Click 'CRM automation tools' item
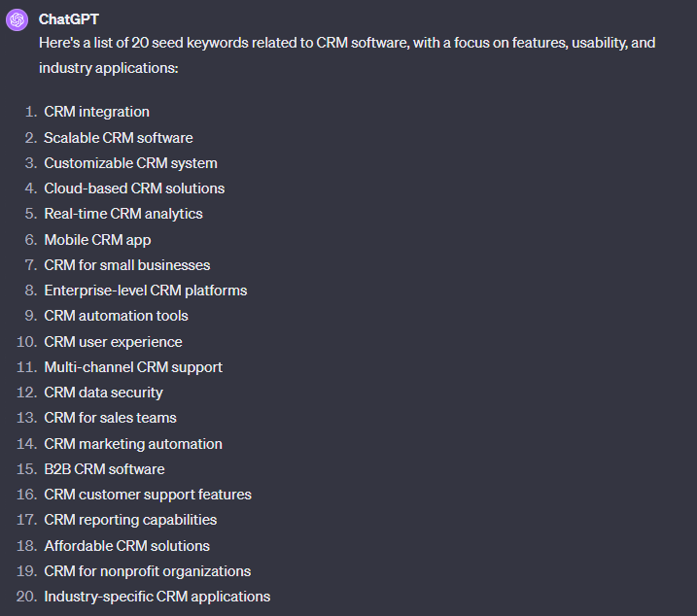 [x=116, y=316]
